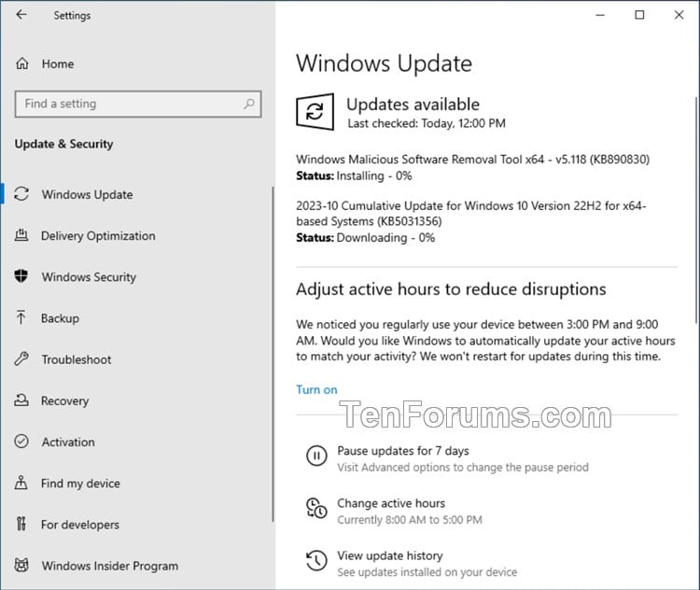The image size is (700, 590).
Task: Click the sidebar vertical scrollbar
Action: coord(273,354)
